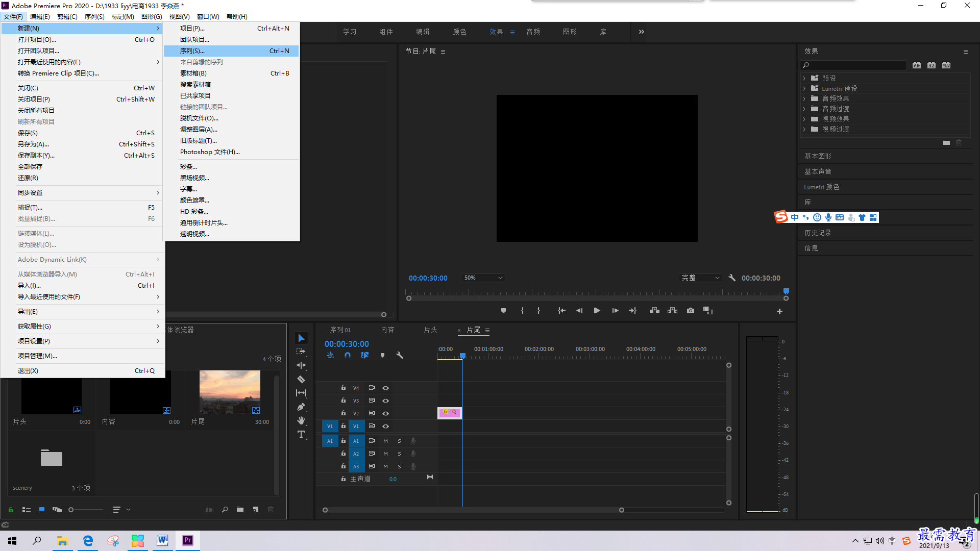The height and width of the screenshot is (551, 980).
Task: Select the Track Select Forward tool
Action: click(301, 352)
